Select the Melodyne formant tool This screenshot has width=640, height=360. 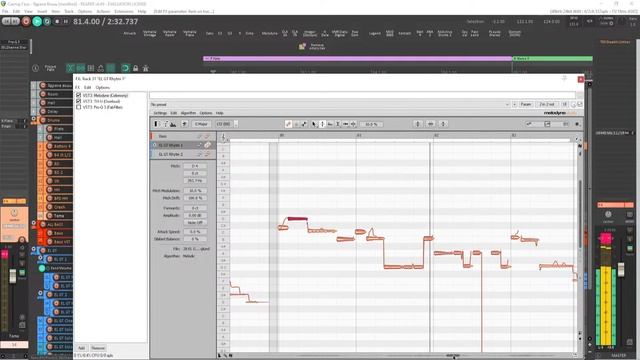pos(330,124)
